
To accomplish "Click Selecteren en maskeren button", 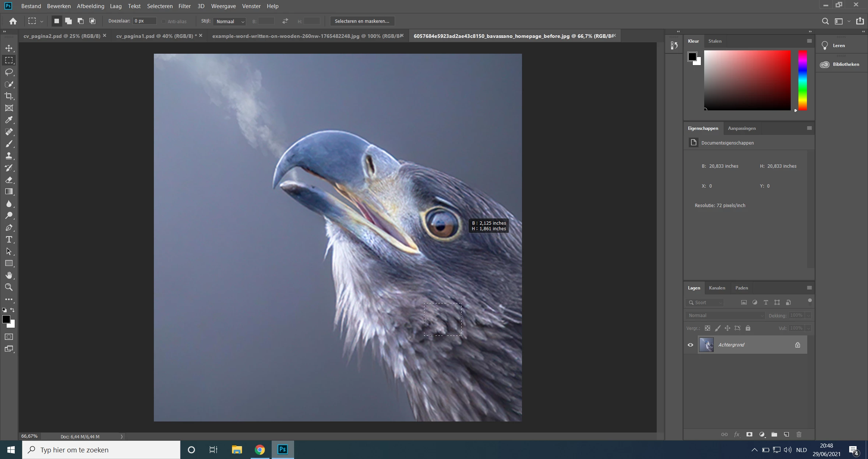I will click(362, 21).
